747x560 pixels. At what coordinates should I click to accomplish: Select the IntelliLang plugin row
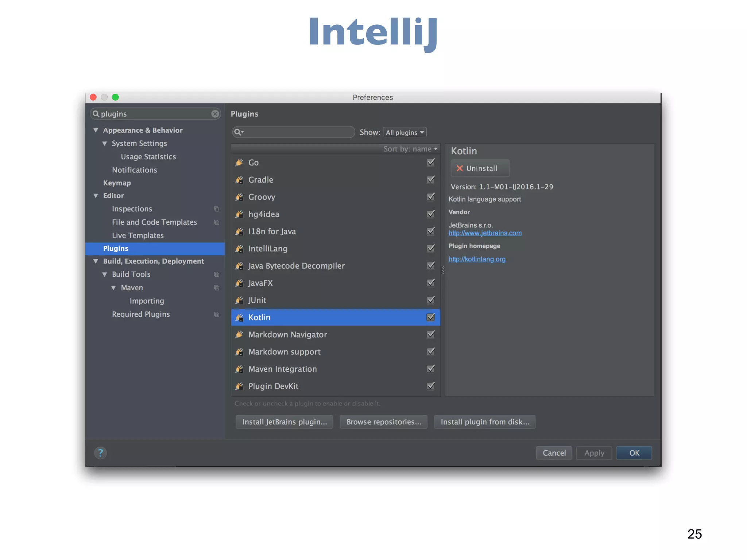coord(336,249)
